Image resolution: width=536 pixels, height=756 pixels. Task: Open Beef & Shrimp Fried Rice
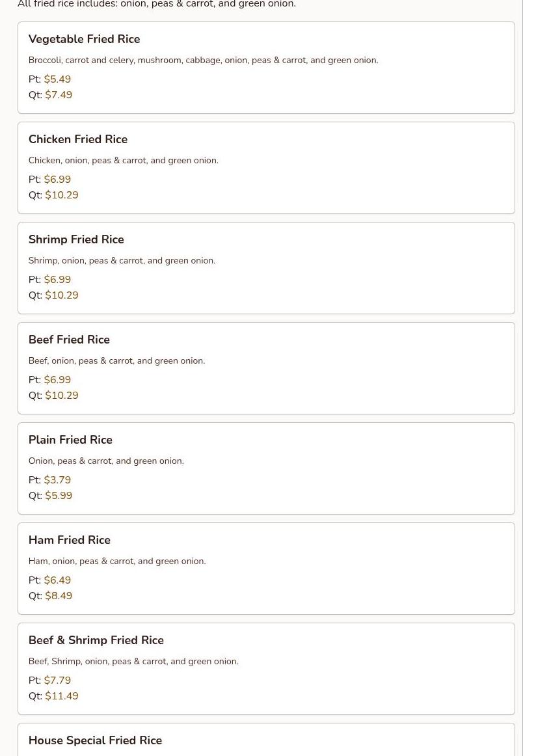point(96,641)
